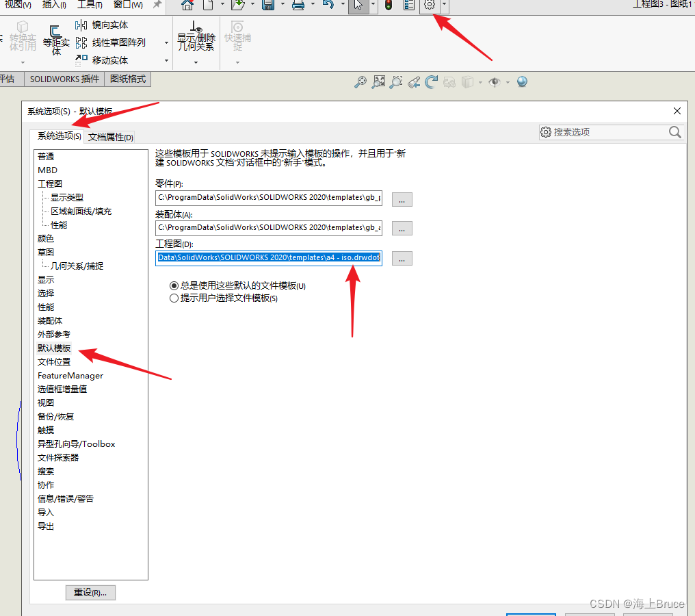Close the System Options dialog
Screen dimensions: 695x616
pos(677,111)
